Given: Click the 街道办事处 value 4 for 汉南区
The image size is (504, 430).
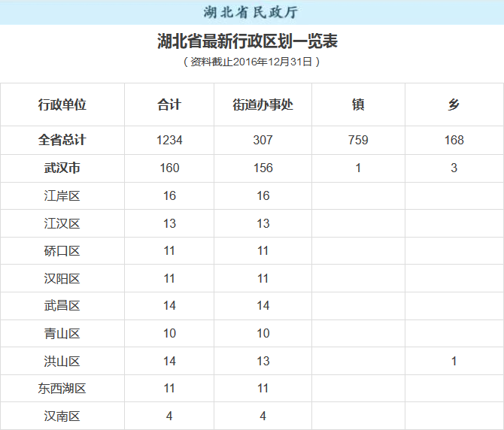Looking at the screenshot, I should pos(263,416).
